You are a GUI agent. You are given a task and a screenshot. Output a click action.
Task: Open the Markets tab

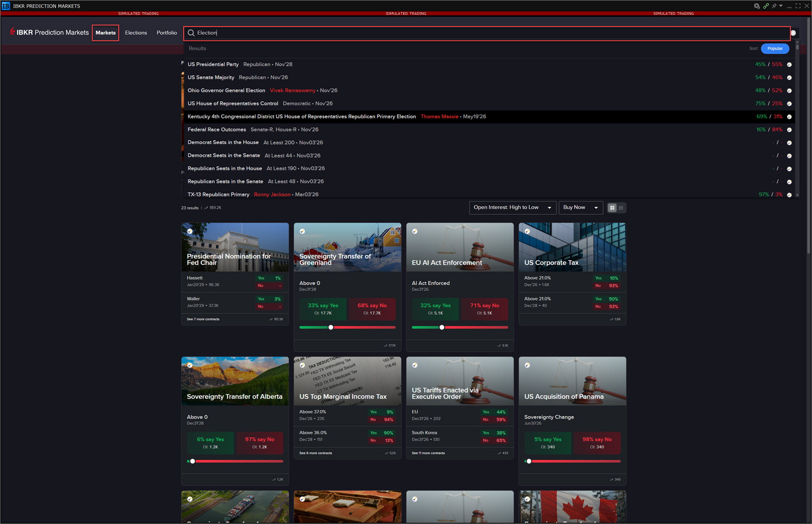point(106,33)
